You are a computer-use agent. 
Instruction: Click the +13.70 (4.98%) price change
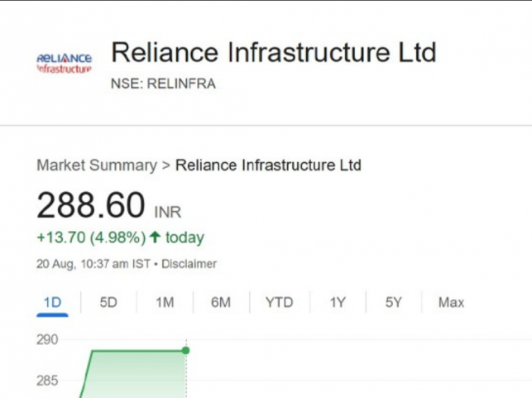click(91, 238)
